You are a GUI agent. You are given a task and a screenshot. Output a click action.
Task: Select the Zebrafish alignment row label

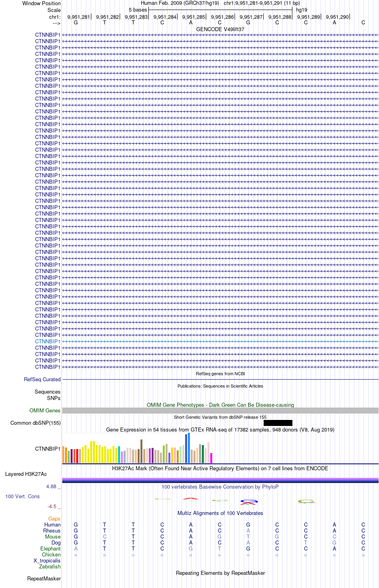[50, 567]
